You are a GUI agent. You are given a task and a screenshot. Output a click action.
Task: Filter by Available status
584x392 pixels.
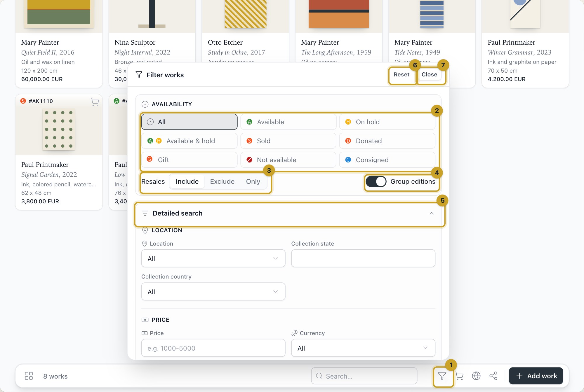(288, 122)
